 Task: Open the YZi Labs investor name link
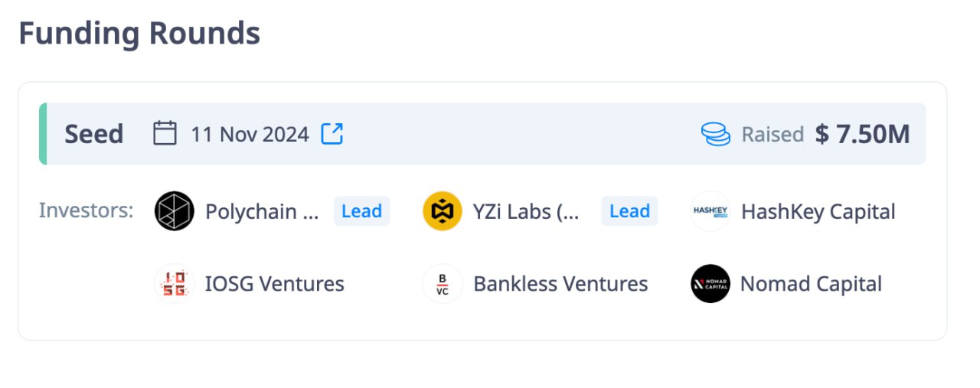tap(527, 211)
